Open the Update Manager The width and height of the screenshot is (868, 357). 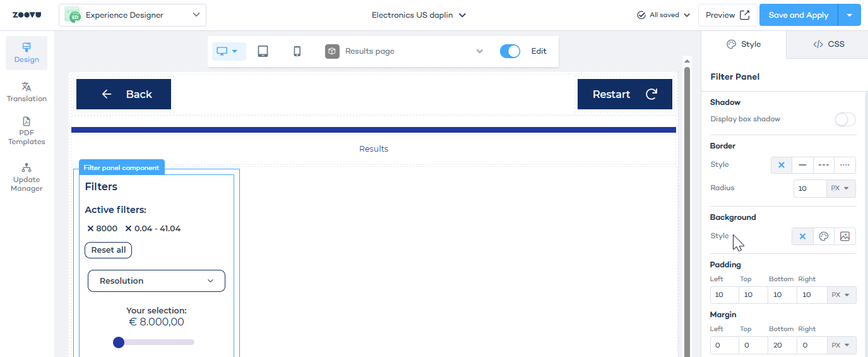[x=27, y=178]
